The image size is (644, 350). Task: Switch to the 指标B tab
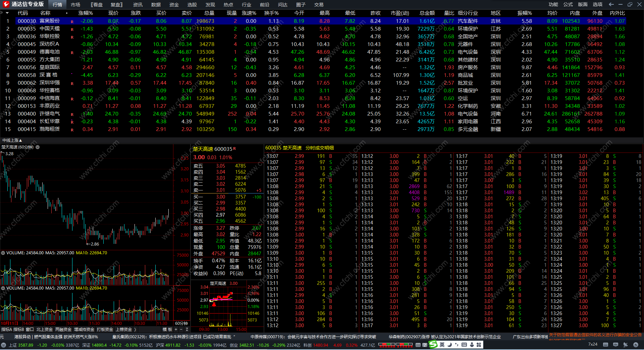(19, 330)
